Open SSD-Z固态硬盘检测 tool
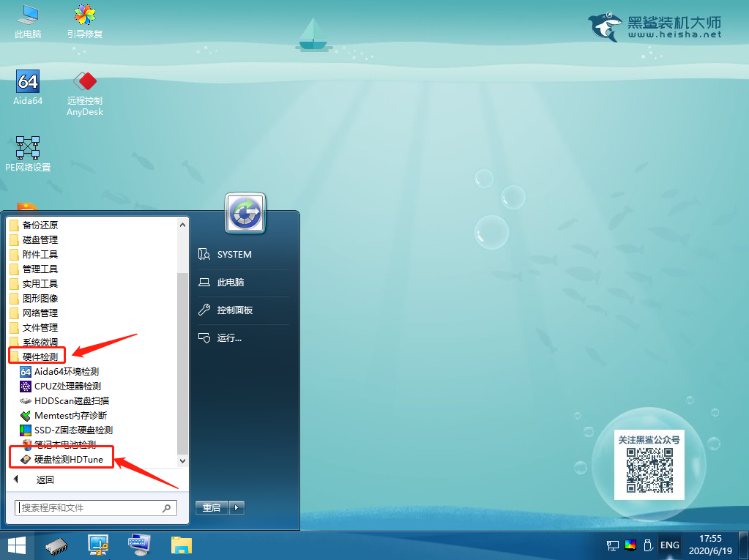749x560 pixels. (x=66, y=430)
